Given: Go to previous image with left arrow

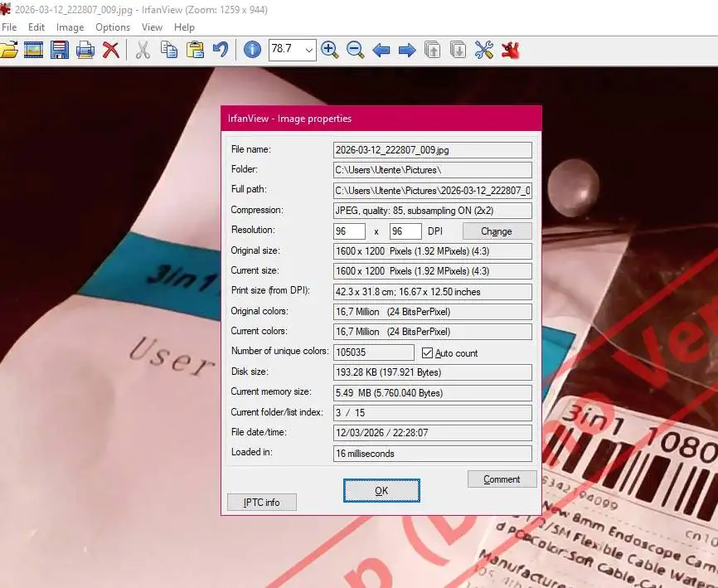Looking at the screenshot, I should coord(381,50).
